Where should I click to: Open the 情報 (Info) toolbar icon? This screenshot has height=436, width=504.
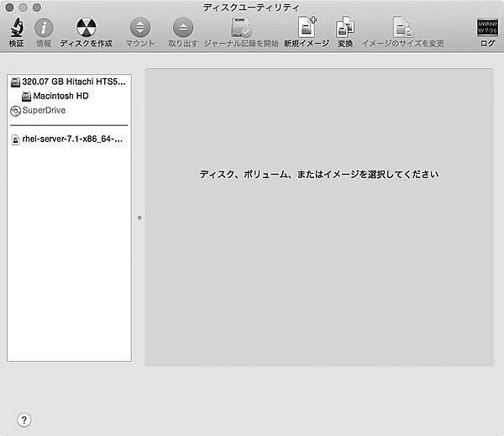(x=43, y=28)
